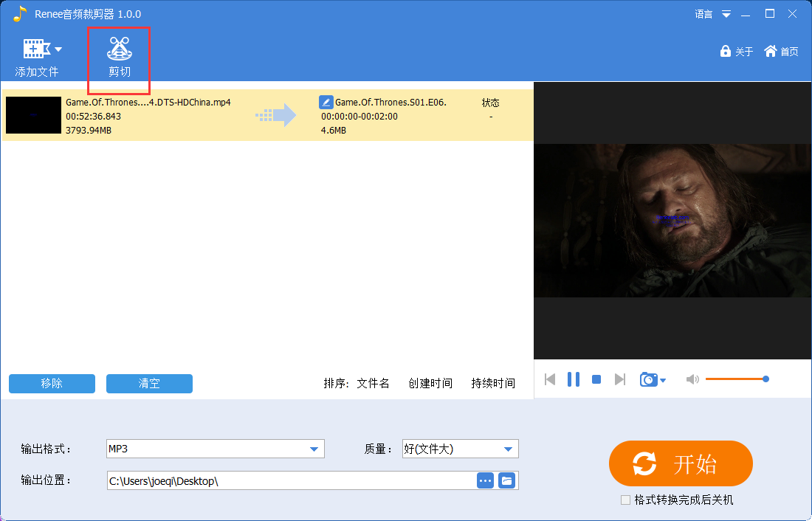812x521 pixels.
Task: Expand the Add File dropdown arrow
Action: coord(58,49)
